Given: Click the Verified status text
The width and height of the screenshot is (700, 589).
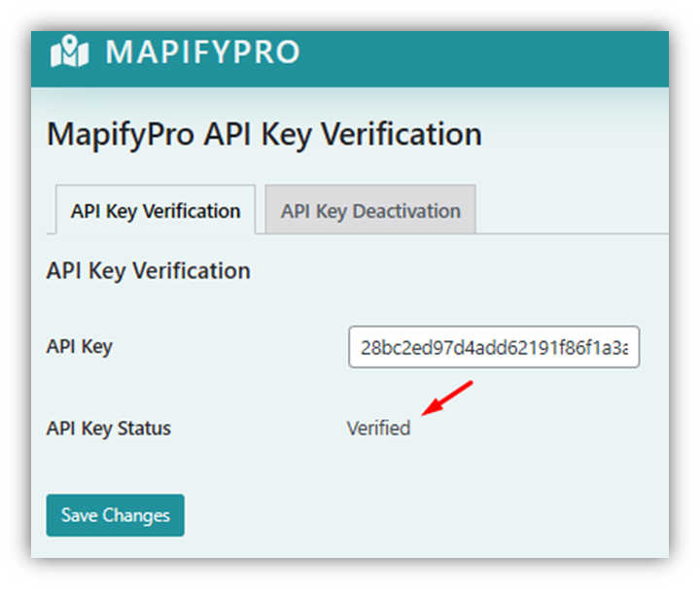Looking at the screenshot, I should (378, 428).
